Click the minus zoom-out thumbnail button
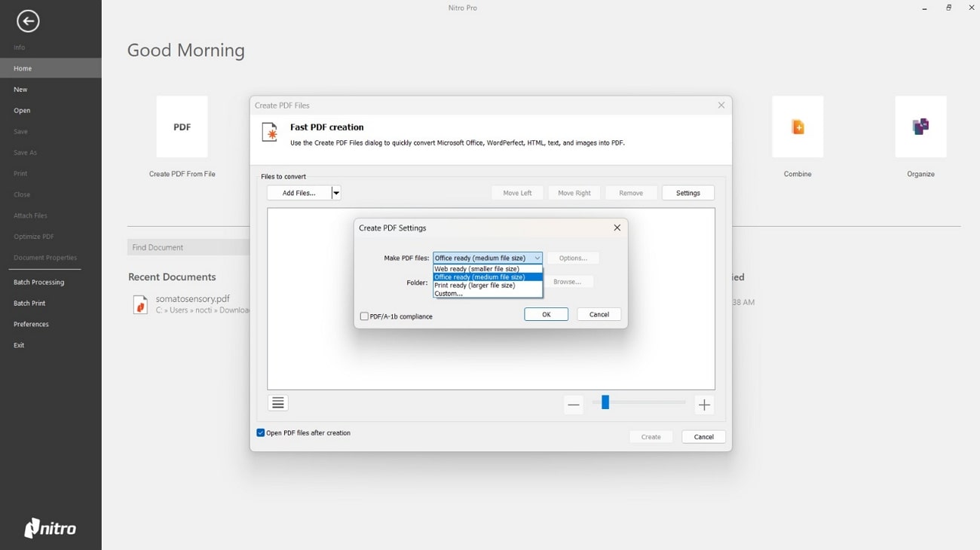 574,405
